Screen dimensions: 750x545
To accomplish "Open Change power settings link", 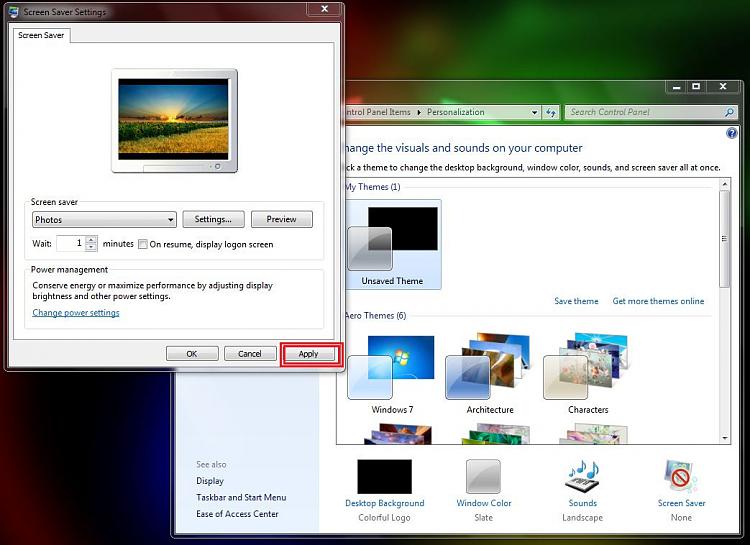I will (76, 312).
